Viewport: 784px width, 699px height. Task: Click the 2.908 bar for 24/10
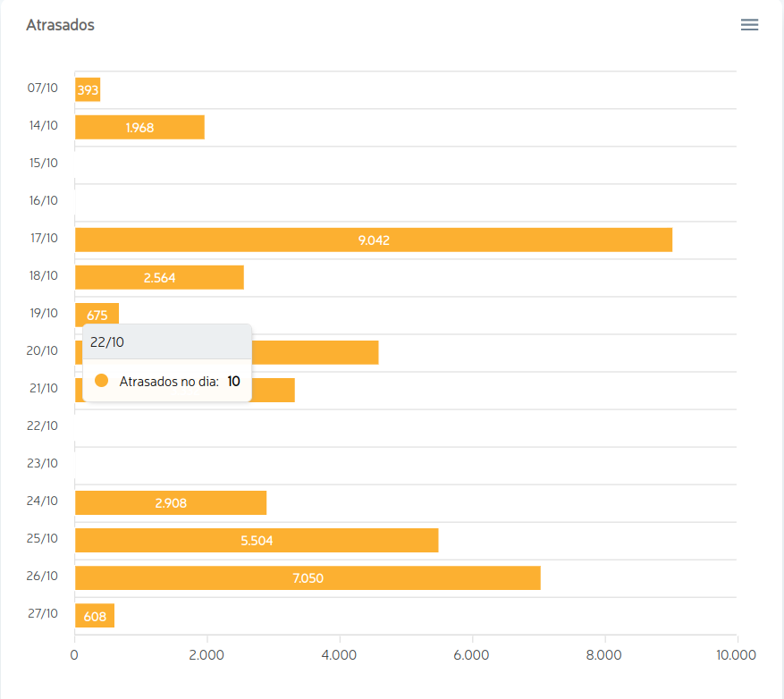(170, 502)
